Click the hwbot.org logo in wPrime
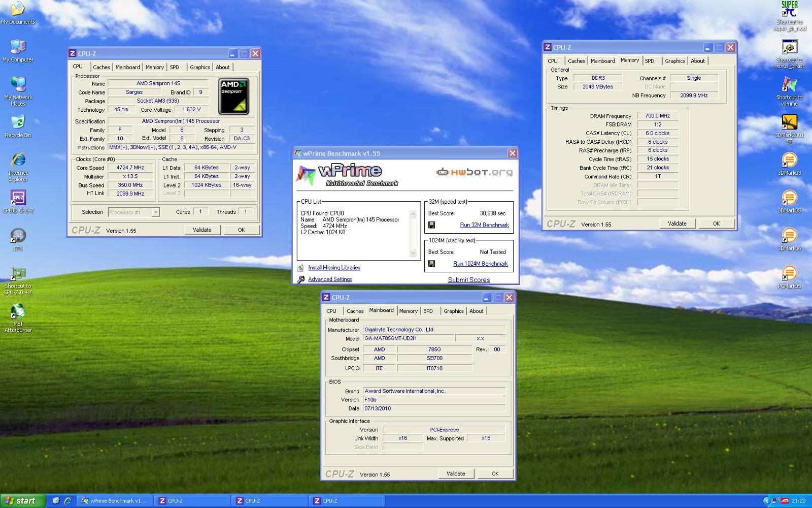The width and height of the screenshot is (812, 508). [474, 172]
